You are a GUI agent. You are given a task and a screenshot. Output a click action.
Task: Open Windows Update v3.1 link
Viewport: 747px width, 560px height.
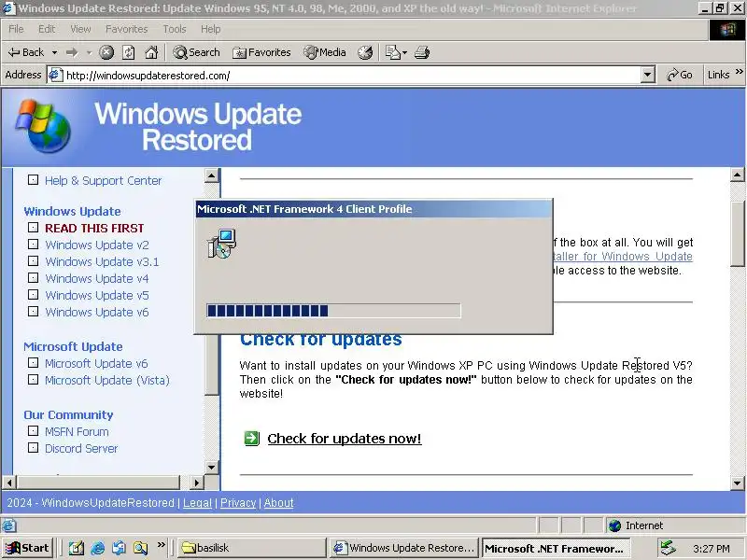(102, 261)
